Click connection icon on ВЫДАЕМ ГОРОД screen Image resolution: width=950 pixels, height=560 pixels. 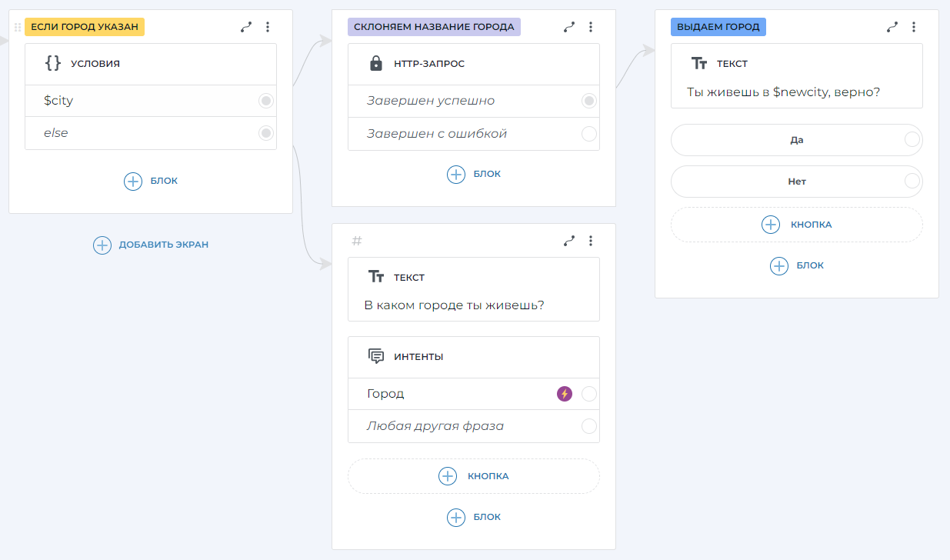(x=892, y=27)
